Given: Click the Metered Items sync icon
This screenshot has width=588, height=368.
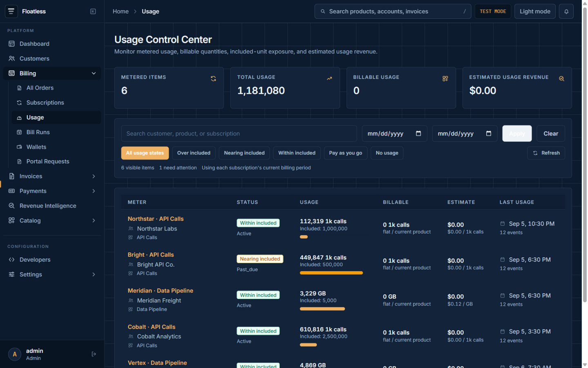Looking at the screenshot, I should point(213,79).
